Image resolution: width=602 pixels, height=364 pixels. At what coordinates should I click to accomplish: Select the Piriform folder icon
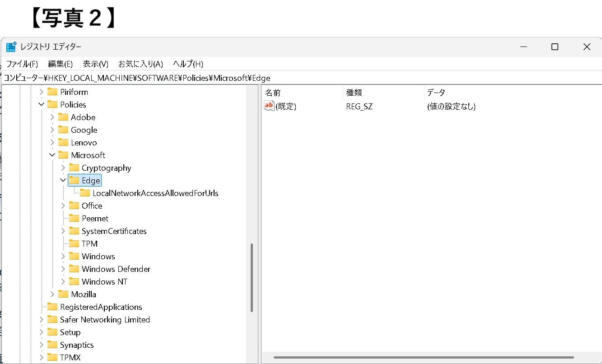tap(52, 92)
